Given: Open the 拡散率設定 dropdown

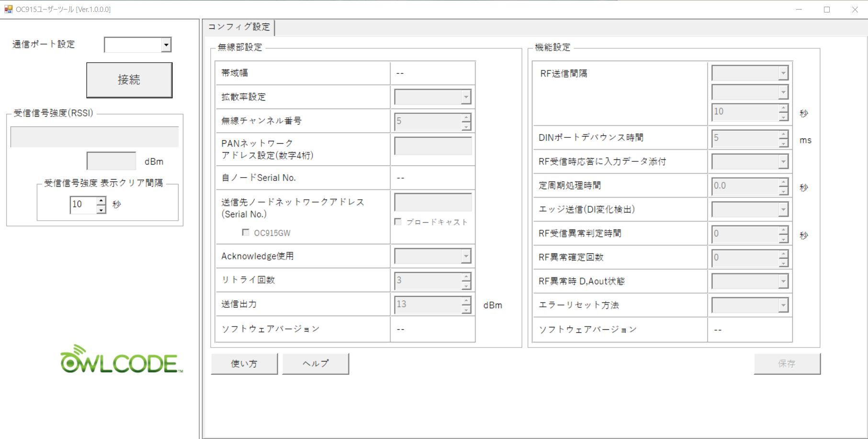Looking at the screenshot, I should pos(466,97).
